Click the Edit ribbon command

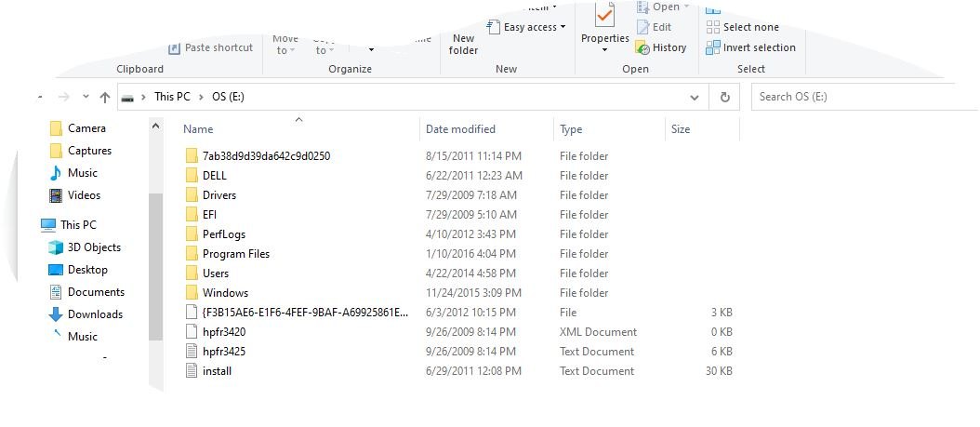pos(654,27)
